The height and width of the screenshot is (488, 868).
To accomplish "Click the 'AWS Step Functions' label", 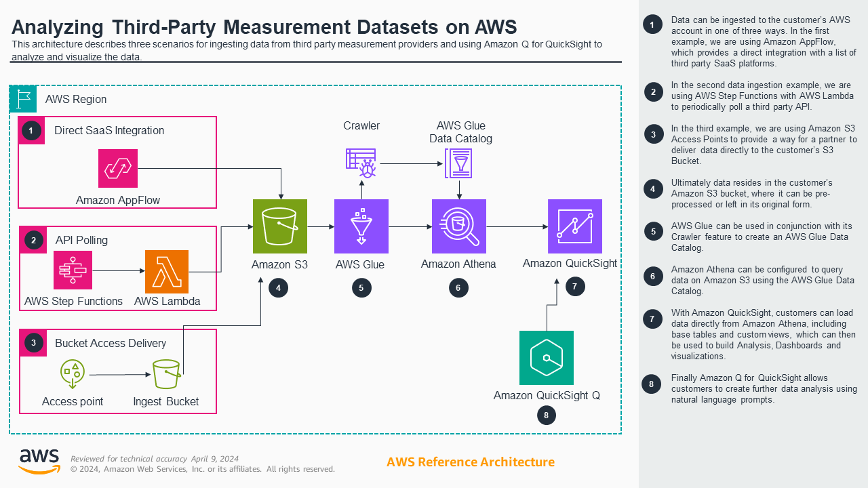I will point(73,301).
